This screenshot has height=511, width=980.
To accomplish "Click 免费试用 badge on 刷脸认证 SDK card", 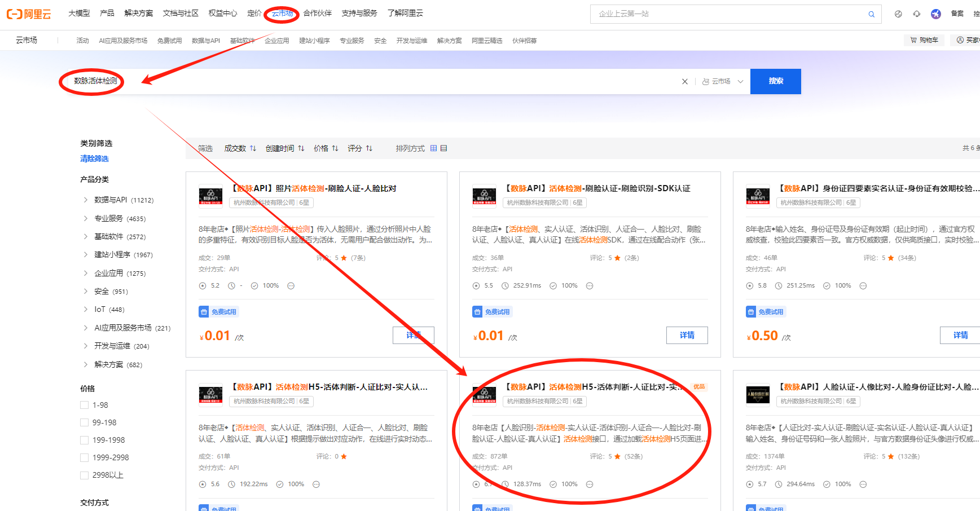I will (x=492, y=312).
